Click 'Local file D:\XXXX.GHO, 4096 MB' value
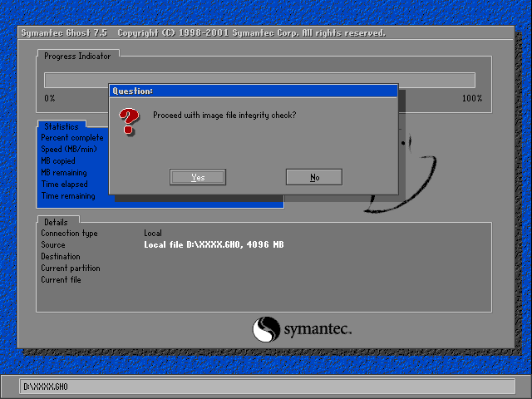The width and height of the screenshot is (532, 399). 214,244
